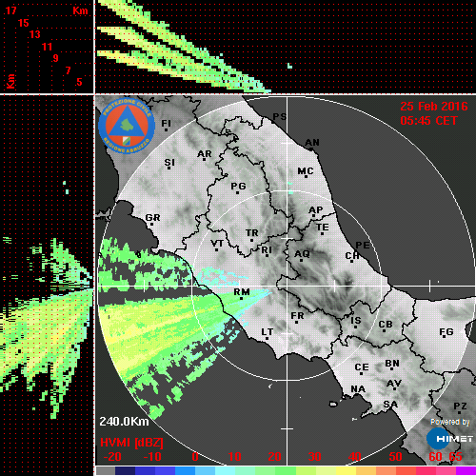The image size is (476, 476).
Task: Click the AN city label on the coast
Action: click(x=312, y=143)
